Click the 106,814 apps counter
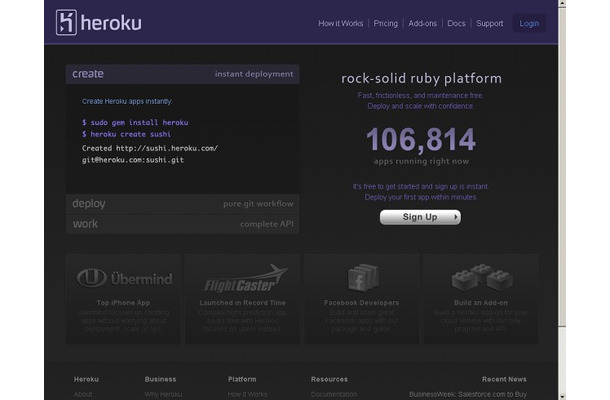 tap(421, 139)
